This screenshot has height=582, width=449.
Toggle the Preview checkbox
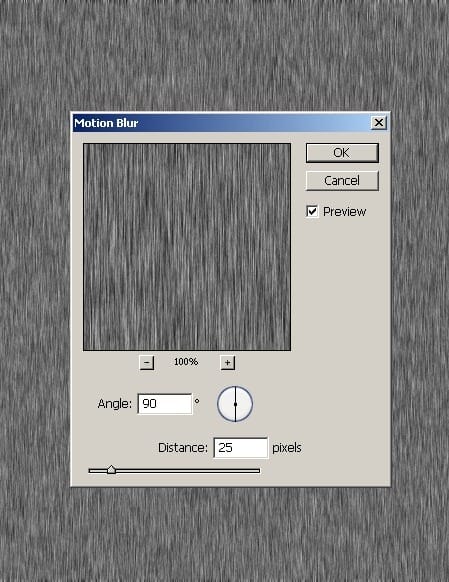click(x=312, y=212)
